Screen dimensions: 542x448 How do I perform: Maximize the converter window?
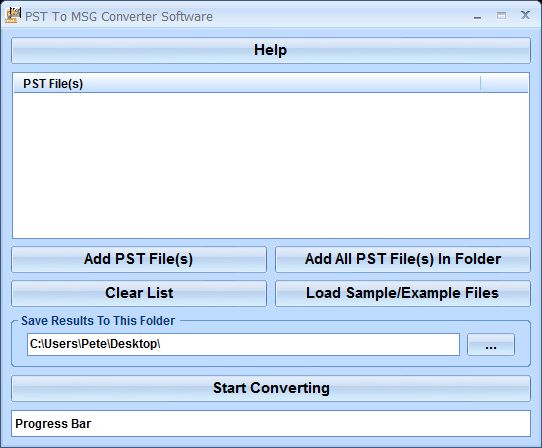(x=502, y=16)
